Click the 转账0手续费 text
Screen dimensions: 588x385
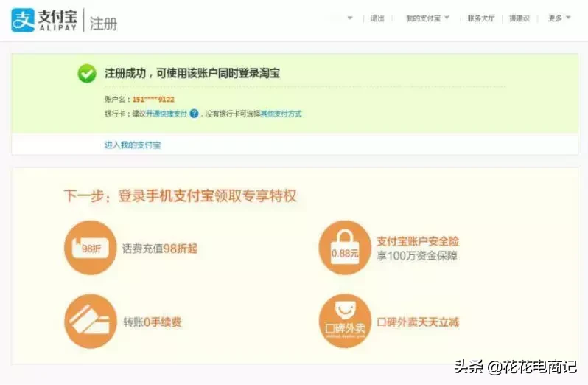(x=153, y=322)
